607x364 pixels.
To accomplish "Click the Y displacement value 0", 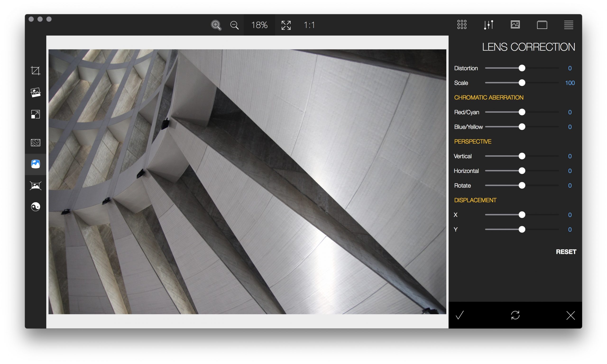I will pyautogui.click(x=570, y=229).
